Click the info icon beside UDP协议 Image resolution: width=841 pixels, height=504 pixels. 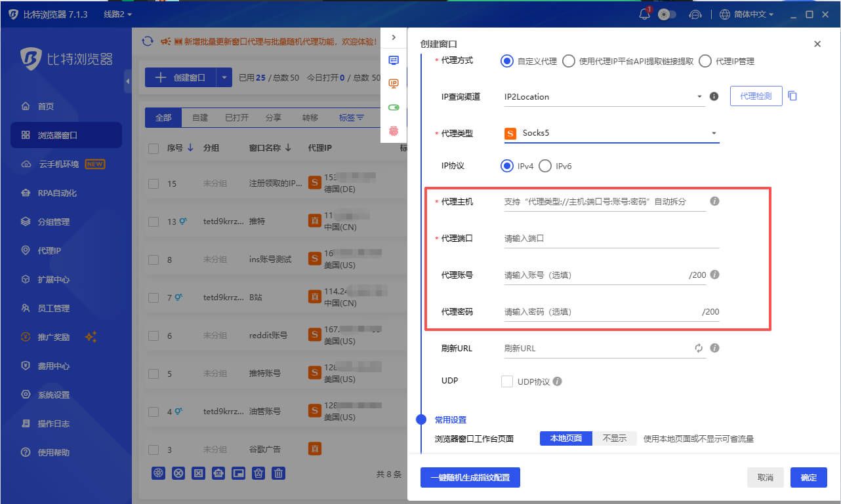[558, 381]
